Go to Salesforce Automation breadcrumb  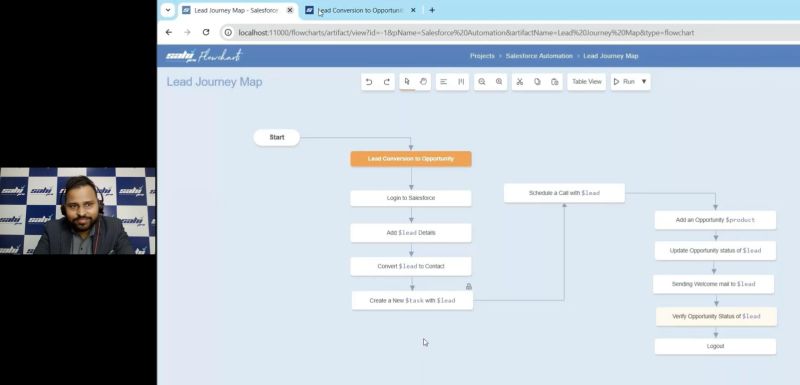click(539, 56)
